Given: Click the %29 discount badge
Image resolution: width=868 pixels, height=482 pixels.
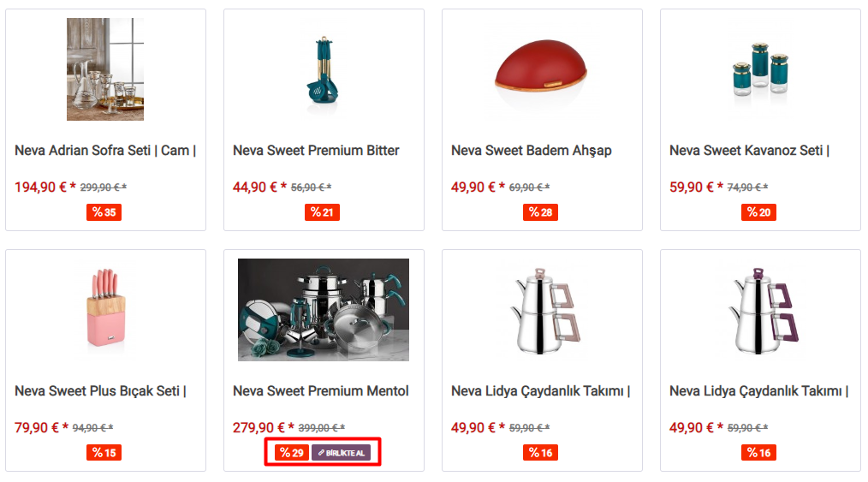Looking at the screenshot, I should click(x=292, y=453).
